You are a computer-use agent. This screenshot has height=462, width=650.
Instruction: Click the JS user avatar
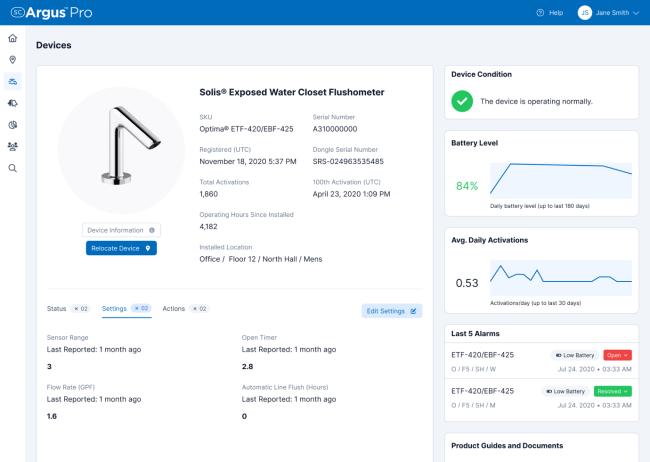(585, 13)
